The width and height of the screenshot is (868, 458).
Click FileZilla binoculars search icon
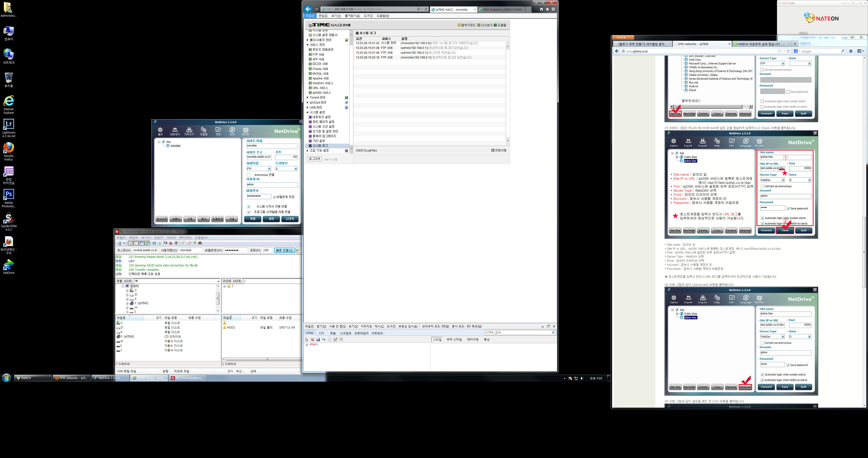[200, 243]
